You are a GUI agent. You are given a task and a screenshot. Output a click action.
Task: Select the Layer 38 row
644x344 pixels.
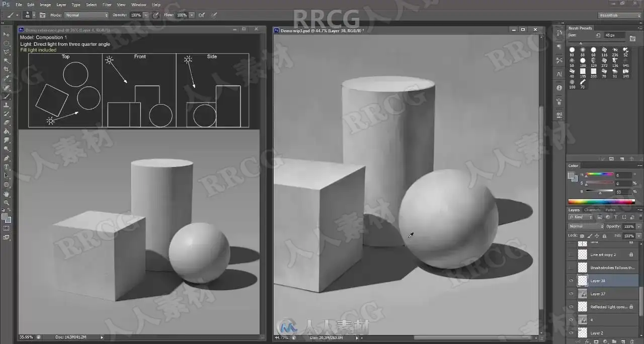(603, 281)
